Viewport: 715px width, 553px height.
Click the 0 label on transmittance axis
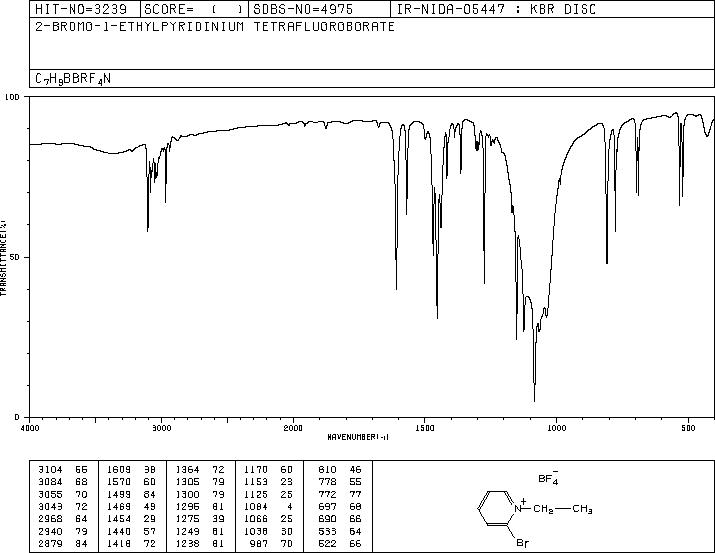pos(17,417)
